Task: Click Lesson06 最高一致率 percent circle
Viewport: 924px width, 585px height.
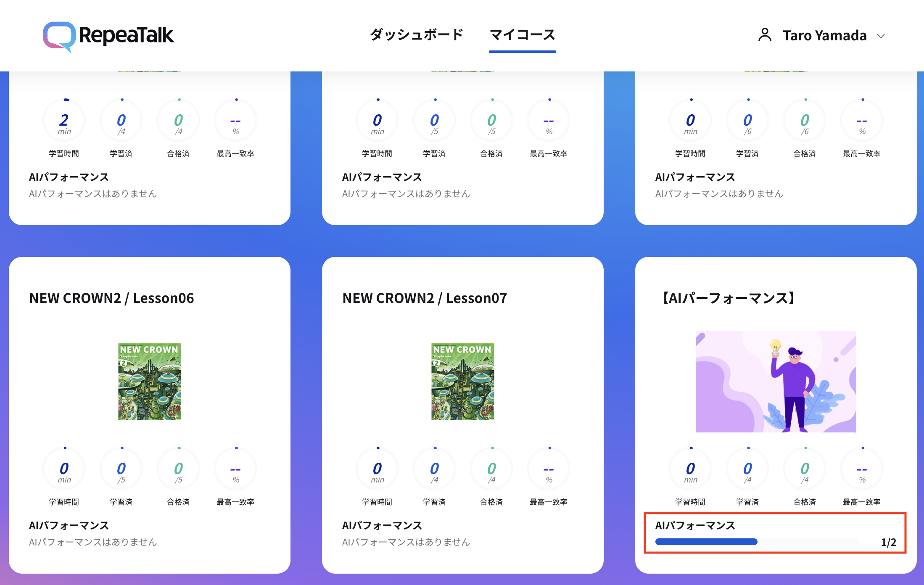Action: point(235,469)
